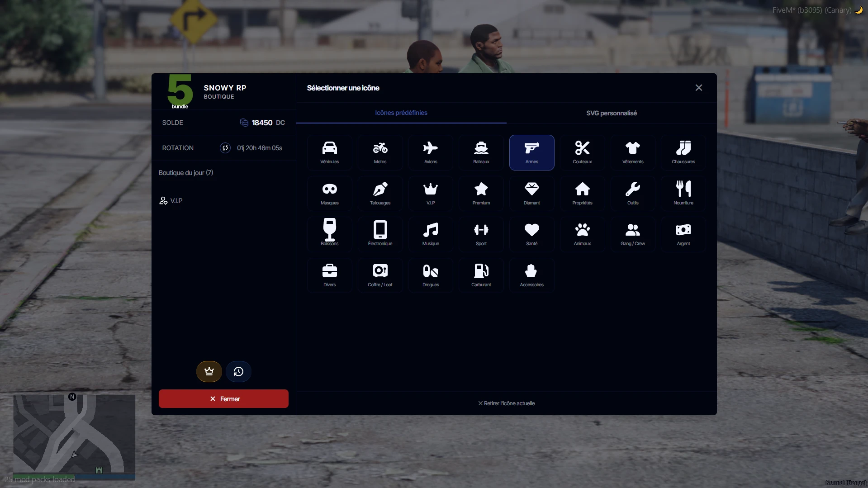Viewport: 868px width, 488px height.
Task: Select the Bateaux boat icon
Action: [x=481, y=152]
